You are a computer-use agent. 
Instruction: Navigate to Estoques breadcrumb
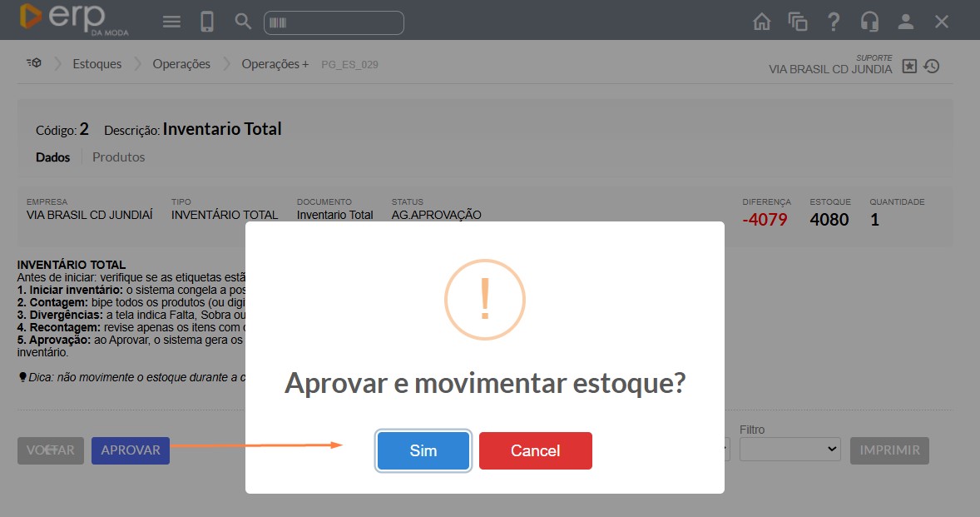[x=97, y=63]
